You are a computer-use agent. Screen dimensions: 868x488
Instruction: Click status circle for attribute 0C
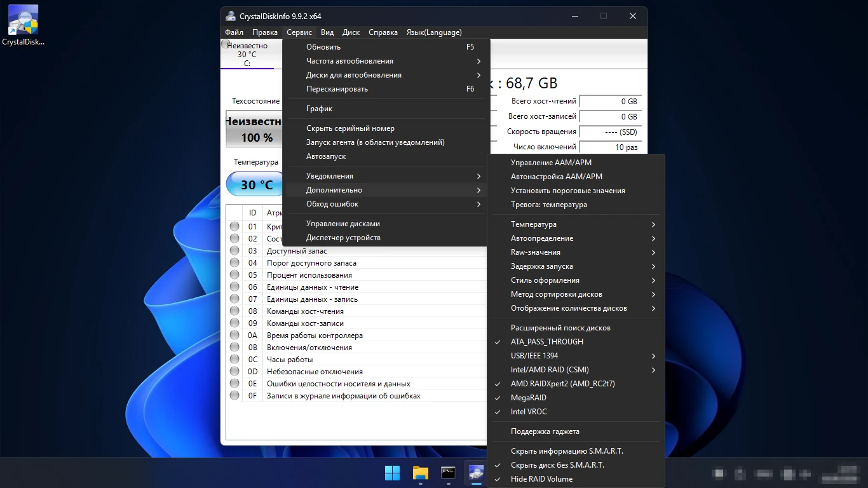click(234, 360)
